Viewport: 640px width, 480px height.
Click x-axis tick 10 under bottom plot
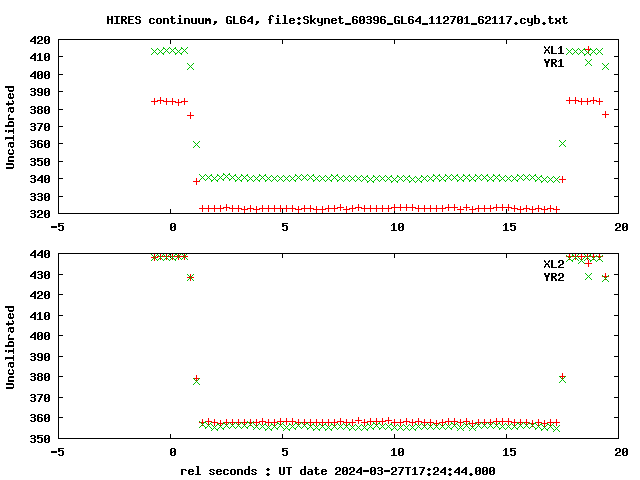click(397, 452)
